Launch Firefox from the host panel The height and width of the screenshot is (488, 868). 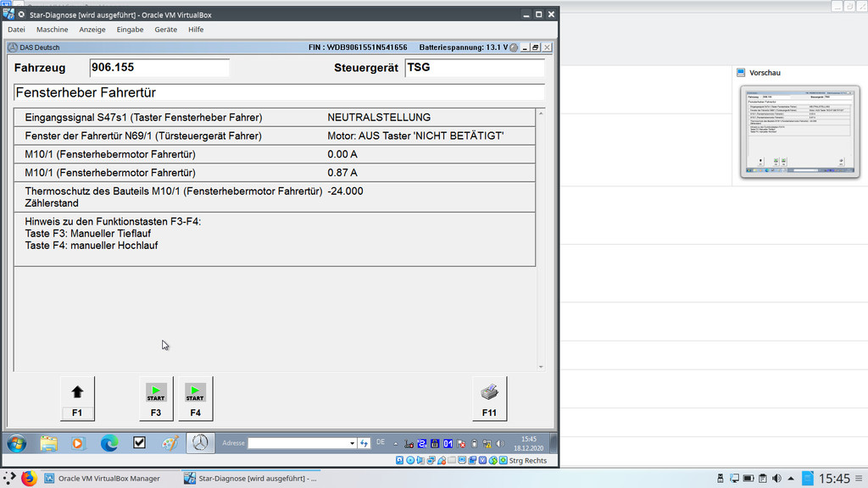(x=29, y=478)
